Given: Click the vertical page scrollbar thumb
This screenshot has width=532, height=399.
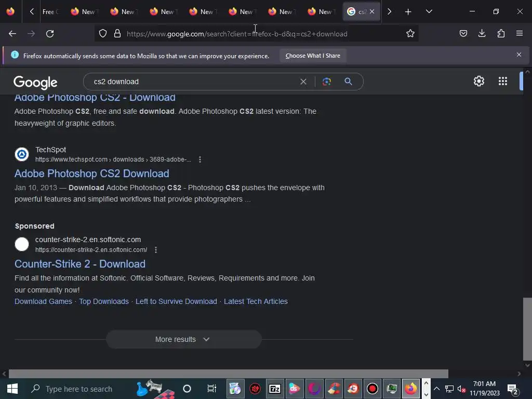Looking at the screenshot, I should pyautogui.click(x=527, y=328).
